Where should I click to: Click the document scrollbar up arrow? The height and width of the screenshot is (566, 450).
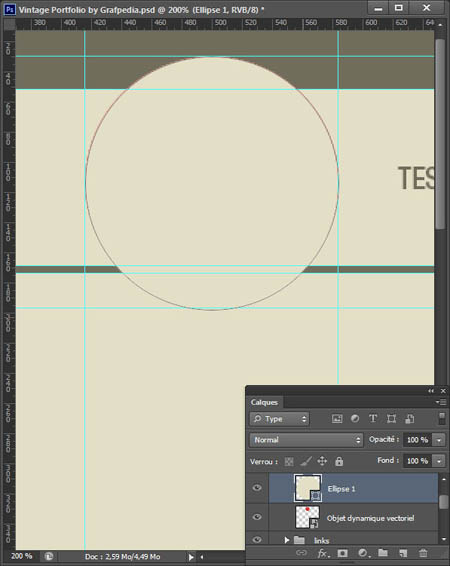[x=440, y=25]
